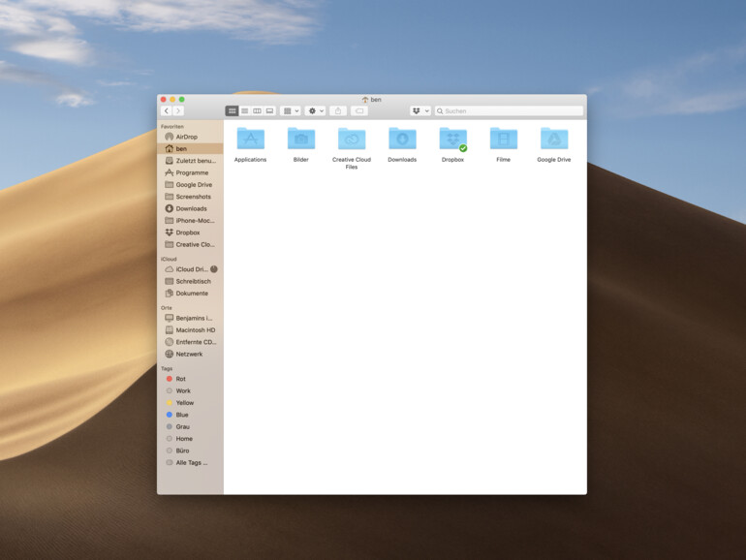Go back with the left chevron button

tap(167, 110)
